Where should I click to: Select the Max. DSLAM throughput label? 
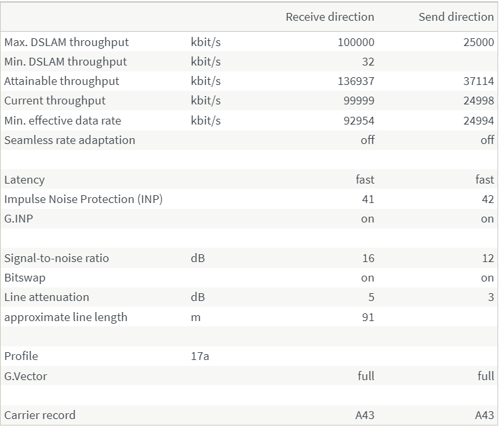pyautogui.click(x=66, y=42)
